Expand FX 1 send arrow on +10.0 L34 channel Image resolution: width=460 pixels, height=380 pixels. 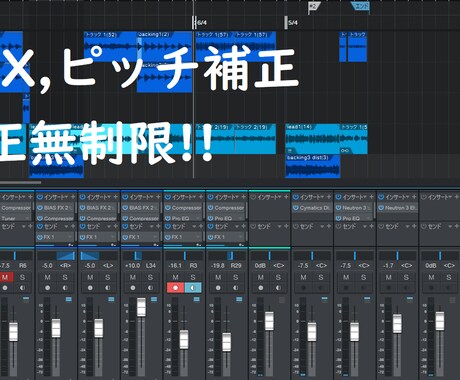(x=155, y=237)
